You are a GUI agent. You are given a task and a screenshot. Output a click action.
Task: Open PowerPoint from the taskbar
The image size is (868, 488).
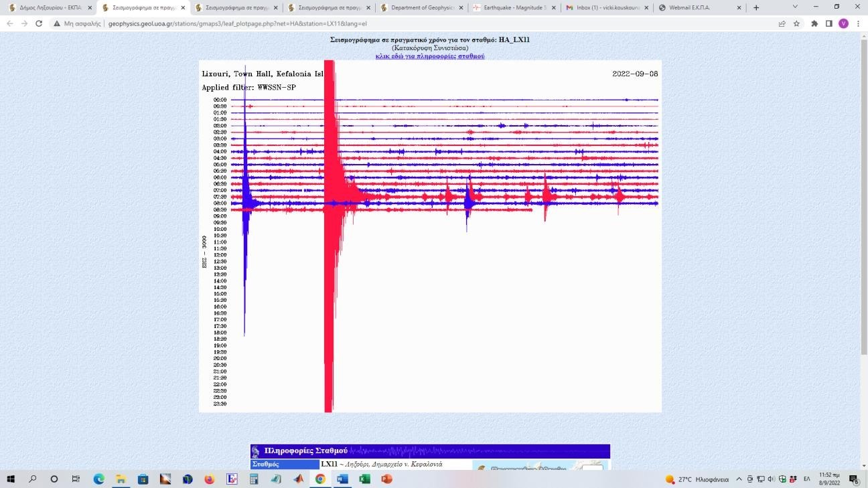386,479
